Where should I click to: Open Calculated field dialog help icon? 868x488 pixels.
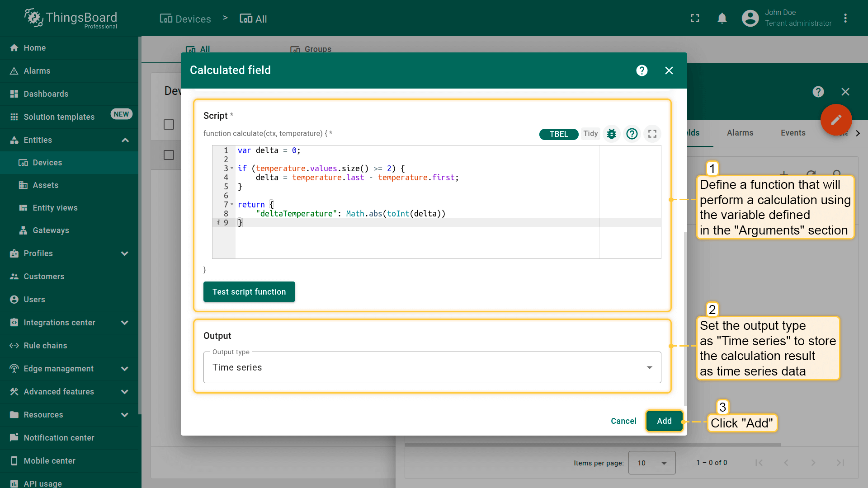click(642, 70)
